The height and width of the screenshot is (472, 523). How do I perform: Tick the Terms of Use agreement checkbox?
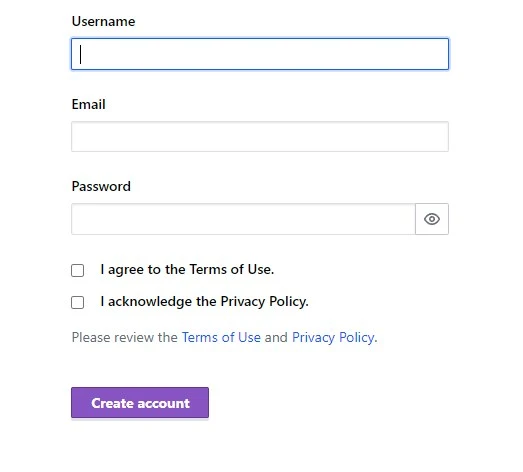[77, 271]
